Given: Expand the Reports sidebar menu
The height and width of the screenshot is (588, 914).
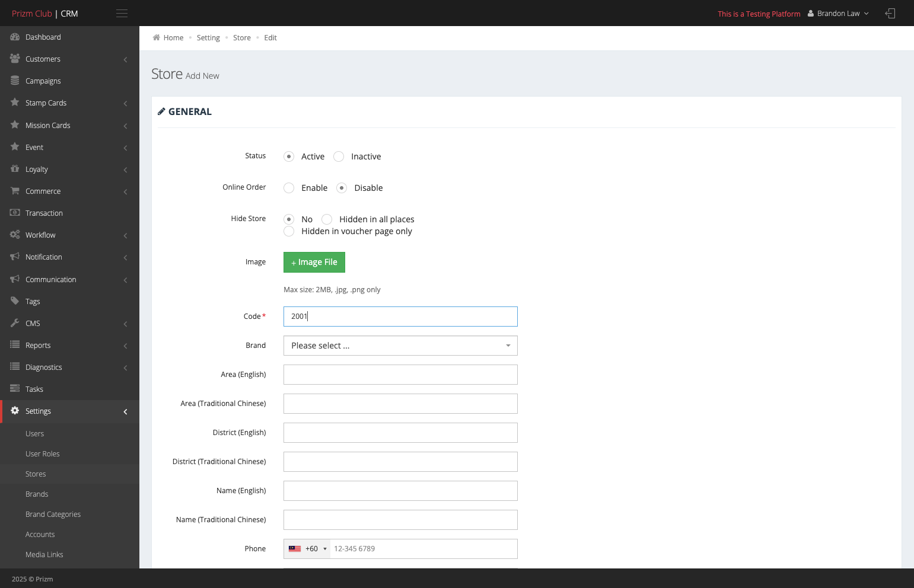Looking at the screenshot, I should (x=69, y=345).
